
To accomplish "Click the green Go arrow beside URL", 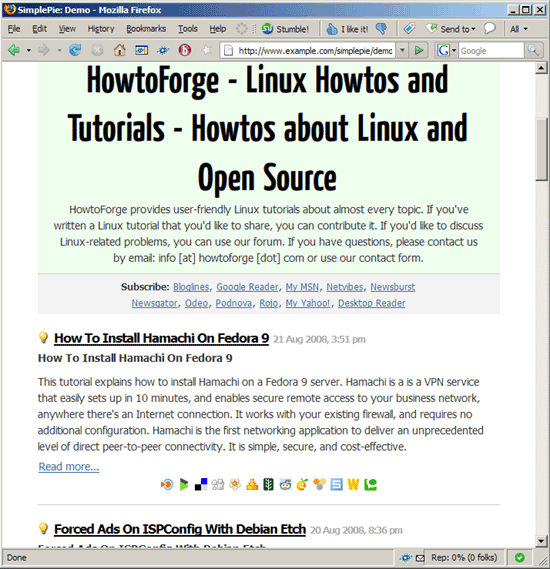I will tap(419, 50).
